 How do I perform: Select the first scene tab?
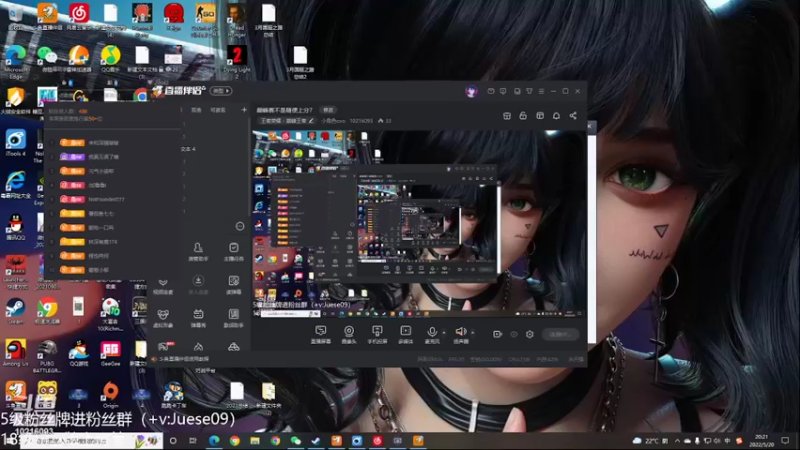(196, 110)
